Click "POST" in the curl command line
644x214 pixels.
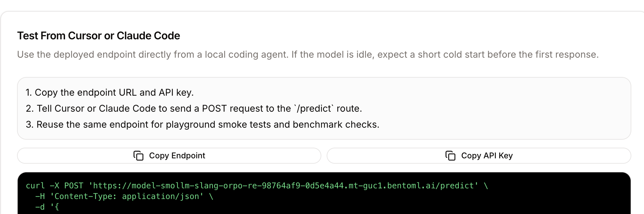click(x=73, y=186)
